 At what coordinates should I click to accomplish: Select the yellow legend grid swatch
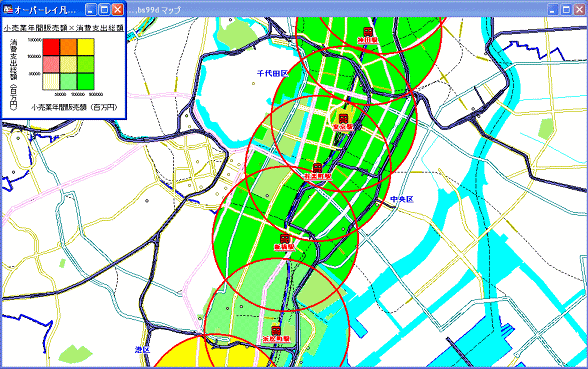click(x=86, y=47)
